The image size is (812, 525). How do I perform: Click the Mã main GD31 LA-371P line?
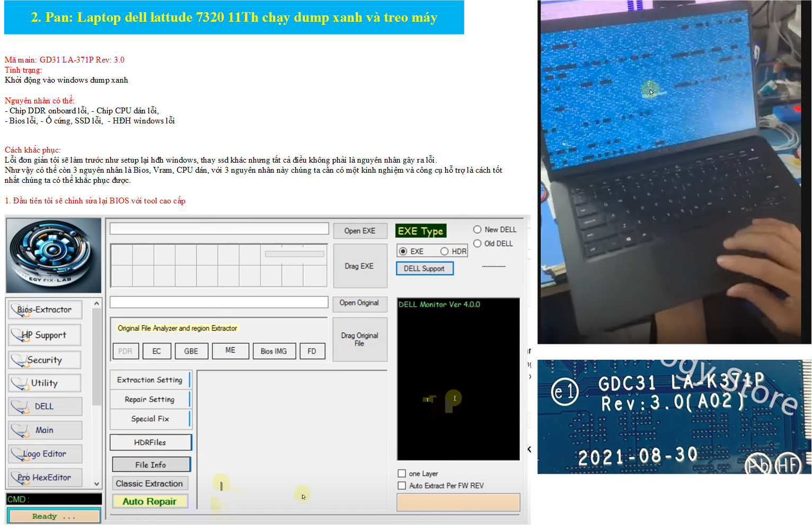pos(65,60)
